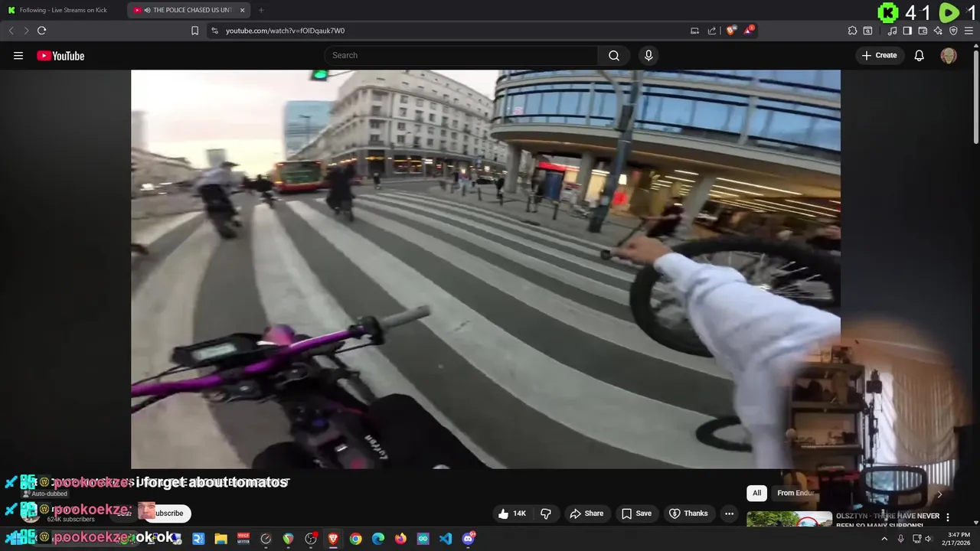Open Brave Leo AI sparkle icon
Screen dimensions: 980x551
click(x=938, y=31)
